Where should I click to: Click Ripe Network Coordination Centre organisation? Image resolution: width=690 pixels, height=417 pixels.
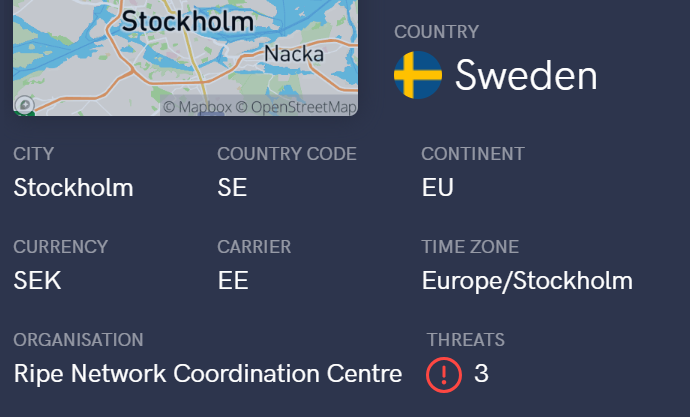[208, 374]
